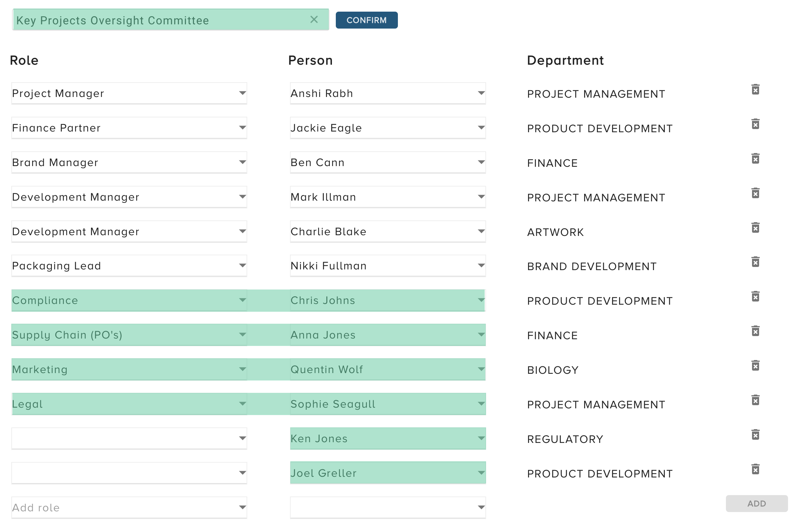Delete the Marketing row for Quentin Wolf
This screenshot has width=812, height=530.
pyautogui.click(x=755, y=366)
